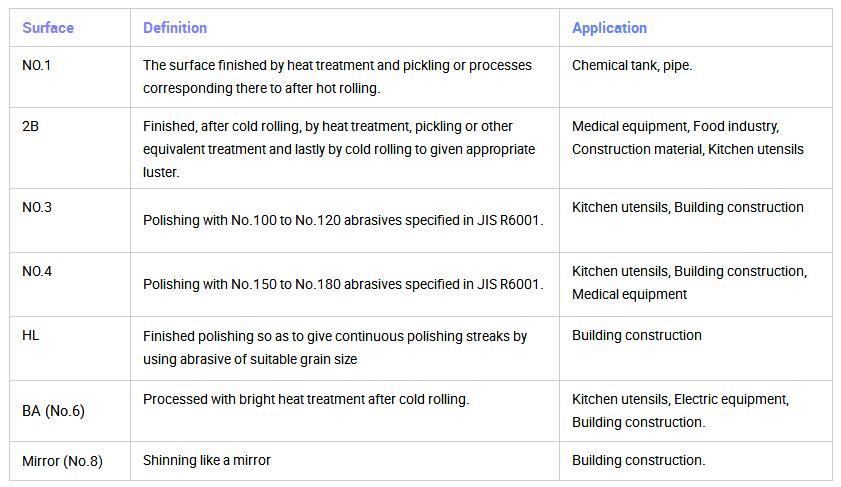841x487 pixels.
Task: Click the Medical equipment, Food industry cell
Action: click(x=696, y=147)
